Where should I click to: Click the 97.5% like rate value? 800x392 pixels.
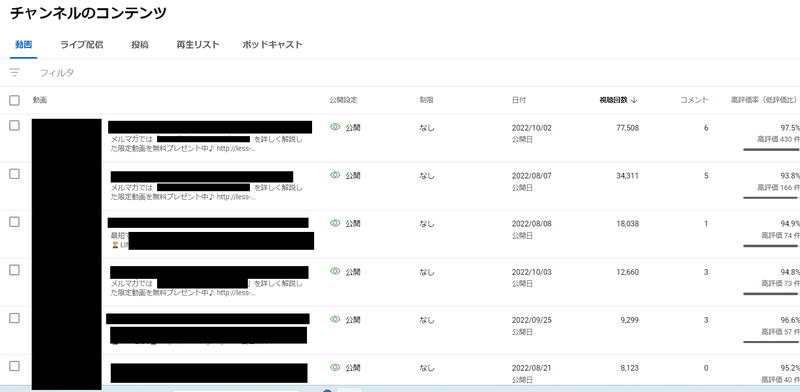click(790, 127)
